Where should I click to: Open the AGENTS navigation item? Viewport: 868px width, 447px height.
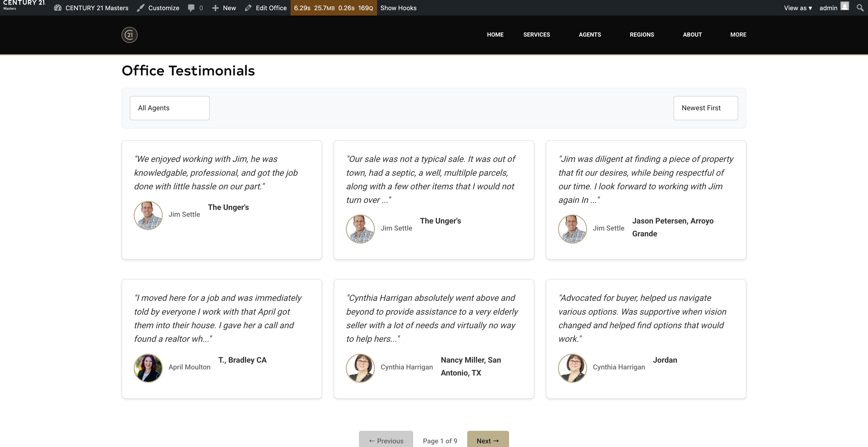click(x=590, y=34)
